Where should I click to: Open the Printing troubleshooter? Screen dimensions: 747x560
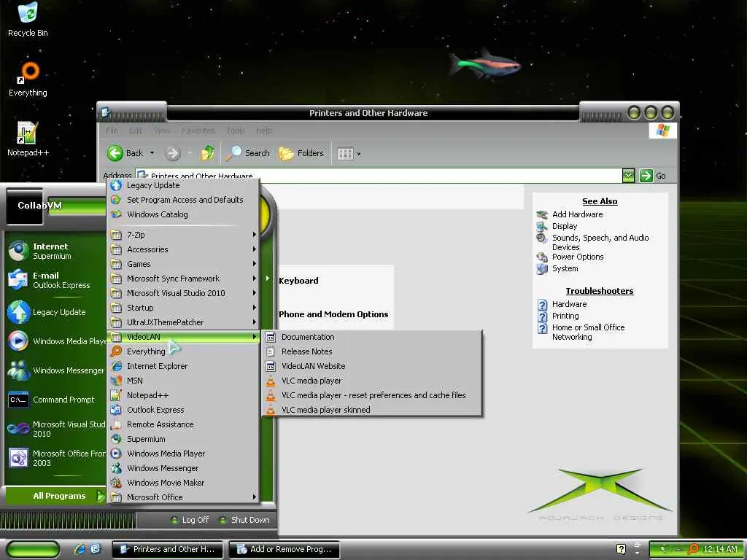[565, 316]
